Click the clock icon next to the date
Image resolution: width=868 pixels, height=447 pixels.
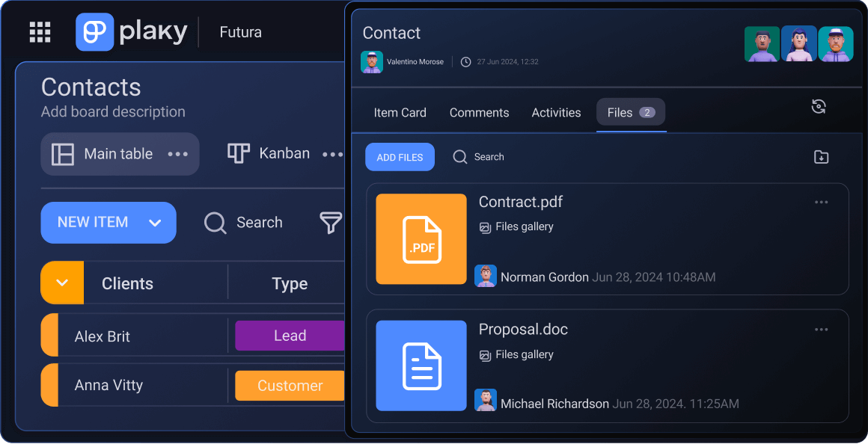pos(465,61)
